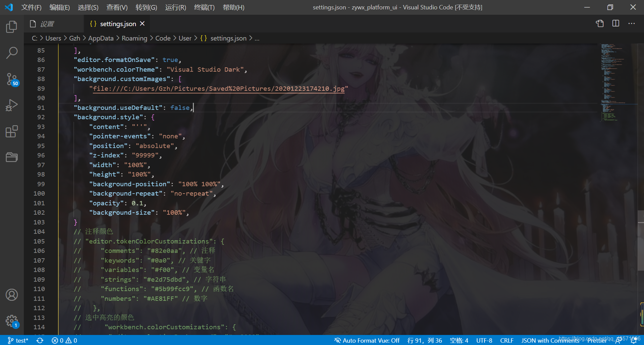This screenshot has width=644, height=345.
Task: Open the 查看(V) menu
Action: point(117,7)
